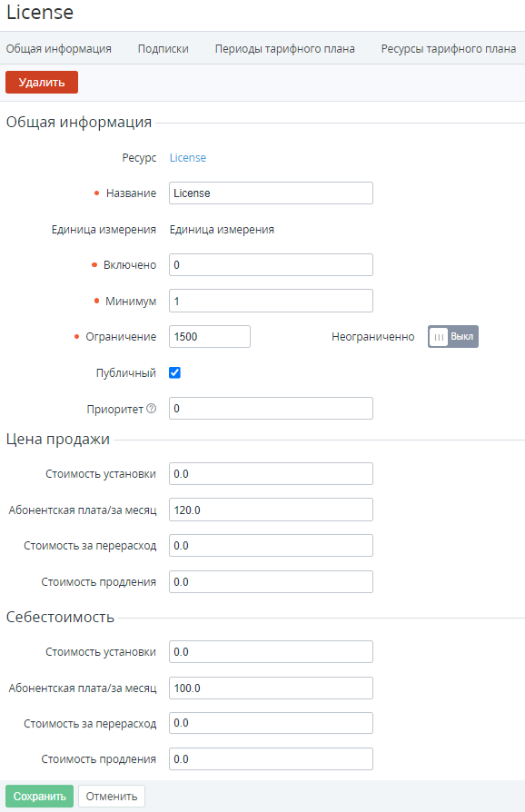
Task: Click the Ограничение field containing 1500
Action: click(x=210, y=337)
